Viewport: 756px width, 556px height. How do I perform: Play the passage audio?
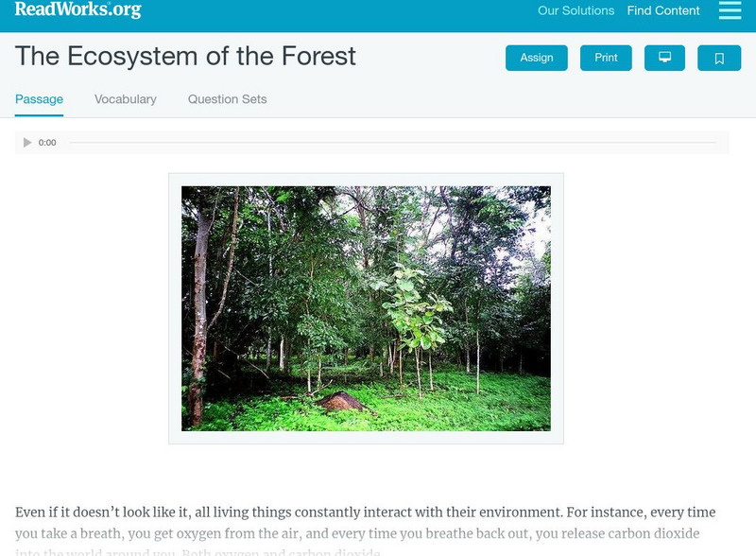(x=27, y=143)
